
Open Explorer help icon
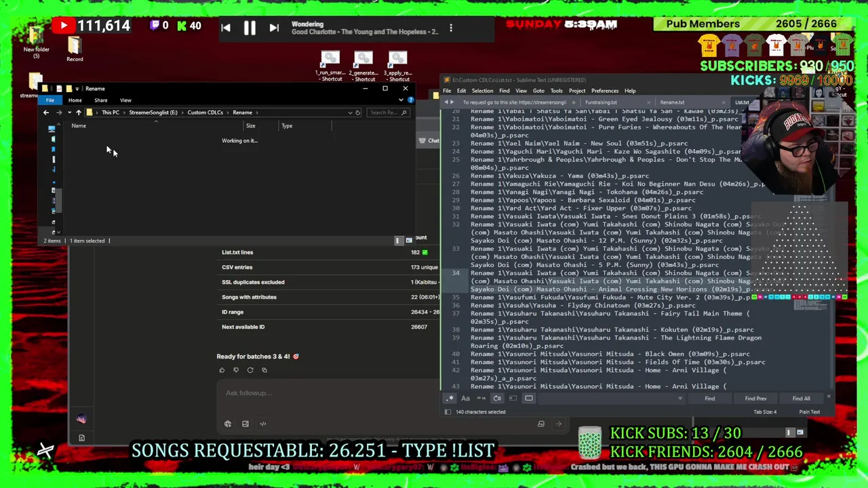(410, 100)
